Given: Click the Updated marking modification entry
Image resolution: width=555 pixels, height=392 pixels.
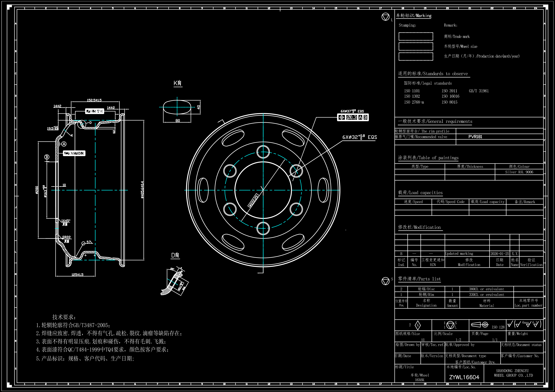Looking at the screenshot, I should coord(459,254).
